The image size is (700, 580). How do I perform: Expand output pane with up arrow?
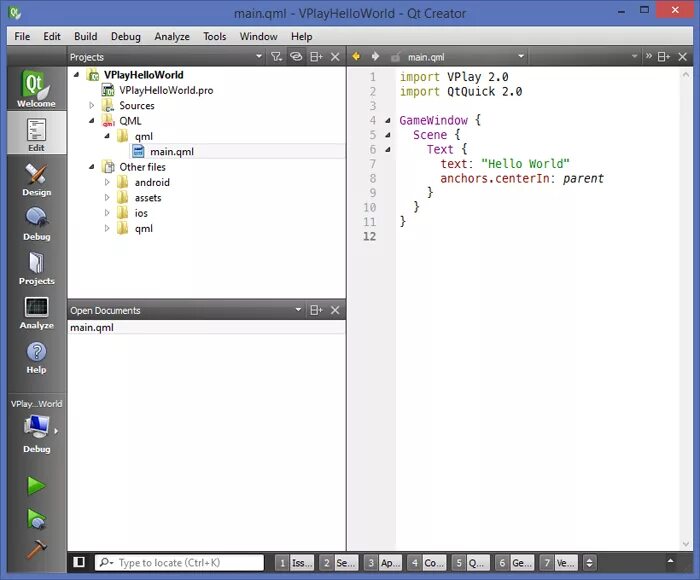tap(670, 561)
